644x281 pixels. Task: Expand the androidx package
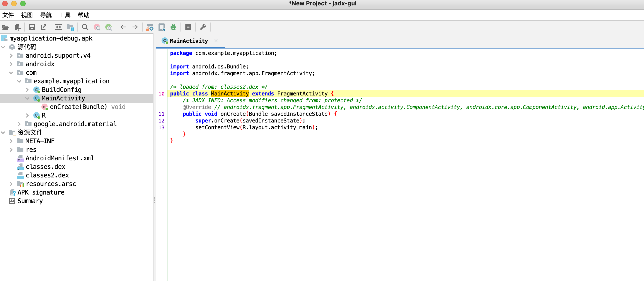pyautogui.click(x=11, y=64)
